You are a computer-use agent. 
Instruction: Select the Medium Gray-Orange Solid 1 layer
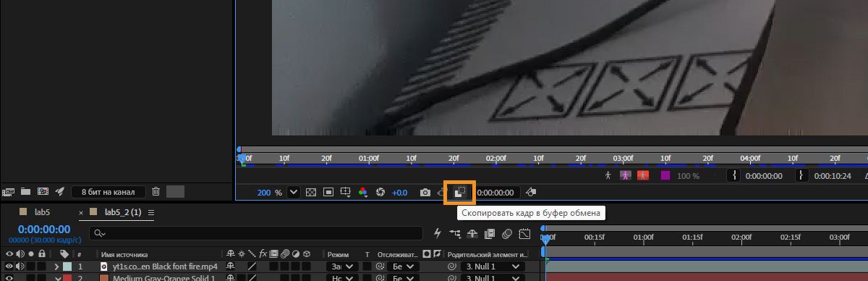point(163,278)
